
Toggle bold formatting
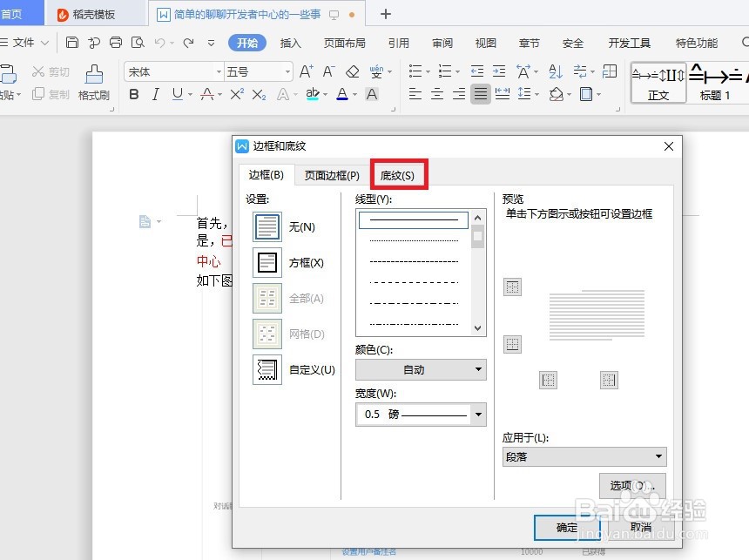click(134, 94)
